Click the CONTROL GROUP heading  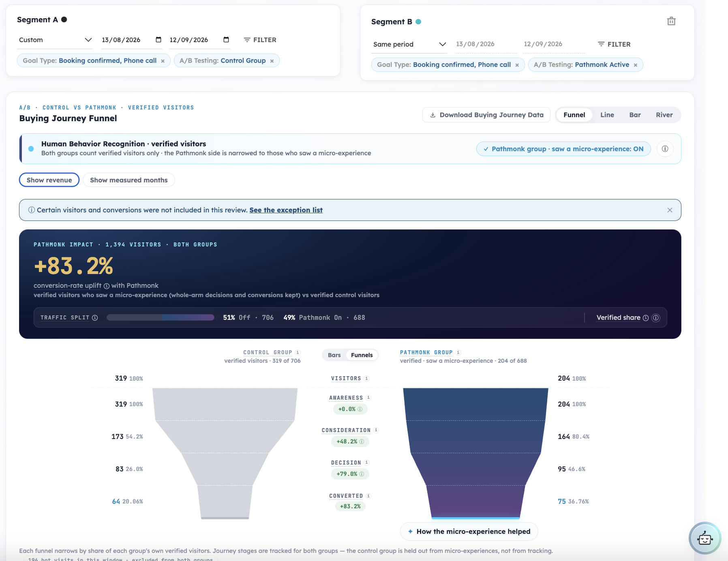click(x=268, y=352)
